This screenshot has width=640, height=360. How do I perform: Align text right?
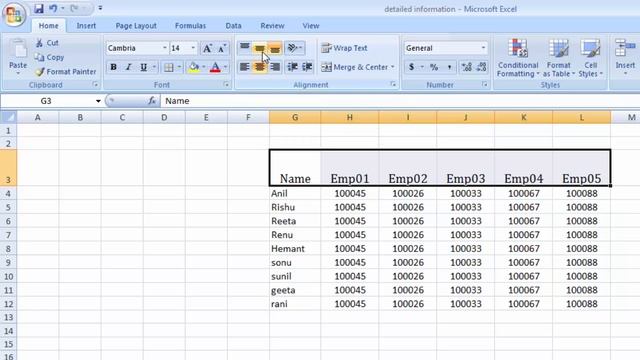(275, 67)
